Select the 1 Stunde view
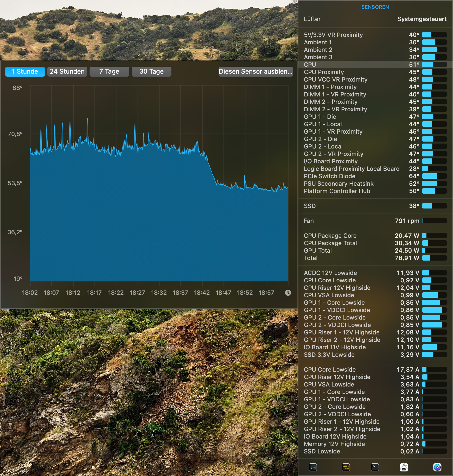This screenshot has height=476, width=453. pyautogui.click(x=25, y=71)
